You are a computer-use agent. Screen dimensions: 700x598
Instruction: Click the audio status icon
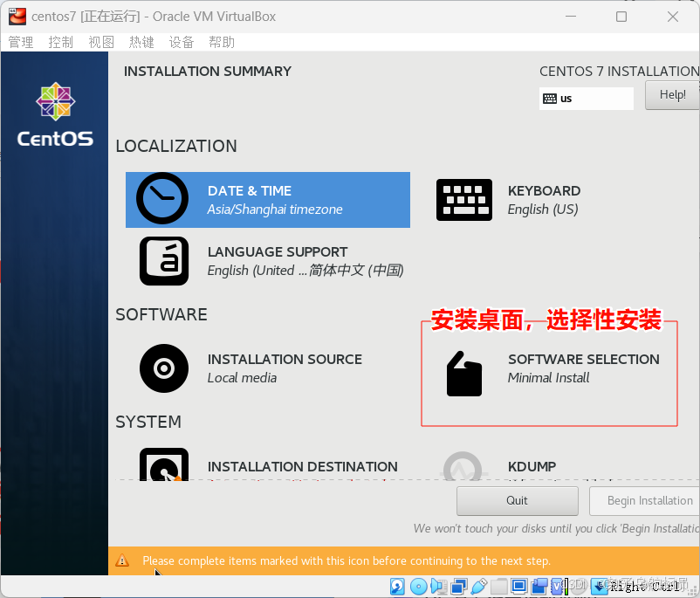(x=438, y=587)
